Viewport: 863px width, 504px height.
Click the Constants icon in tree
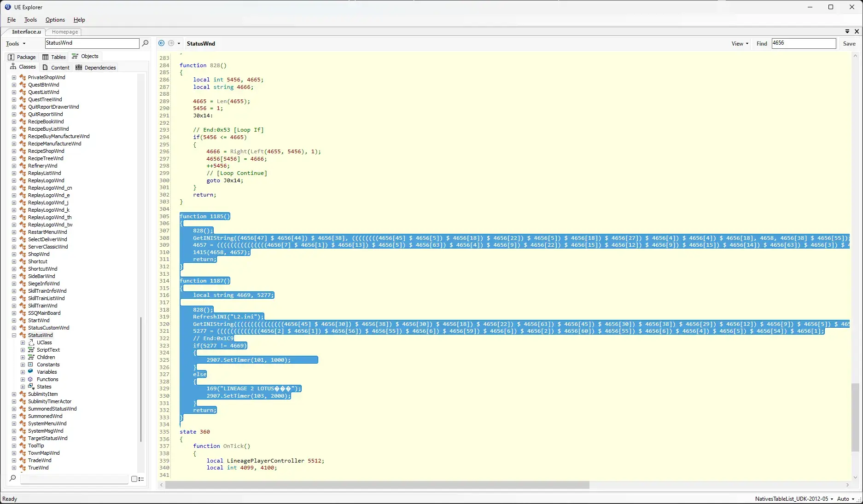tap(31, 365)
